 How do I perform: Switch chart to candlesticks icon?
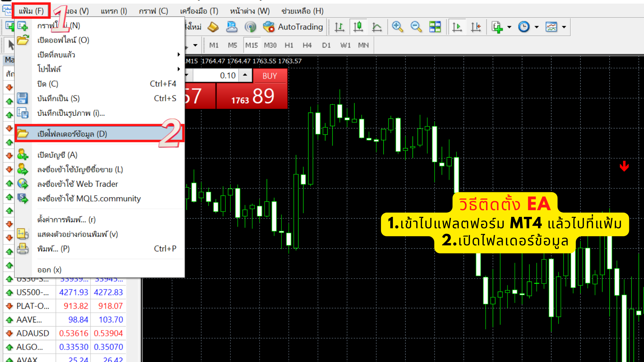click(358, 27)
